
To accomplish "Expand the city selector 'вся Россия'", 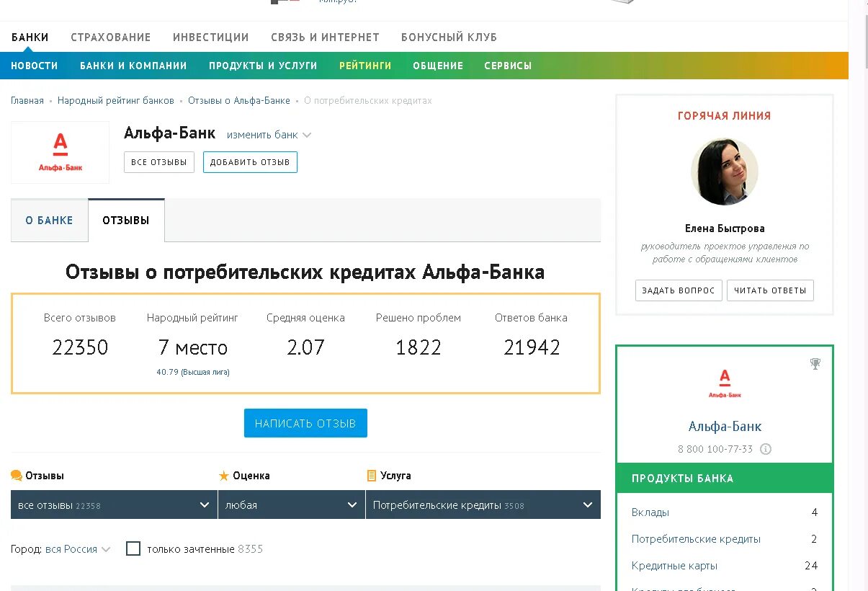I will 78,549.
